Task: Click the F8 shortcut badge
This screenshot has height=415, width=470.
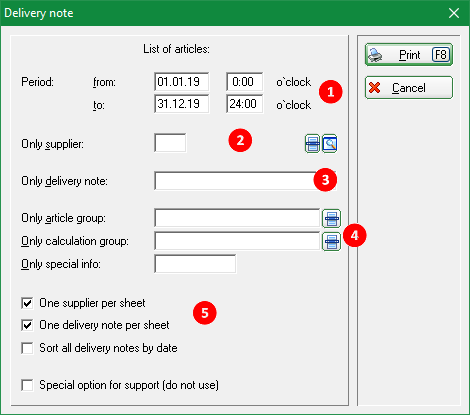Action: 441,55
